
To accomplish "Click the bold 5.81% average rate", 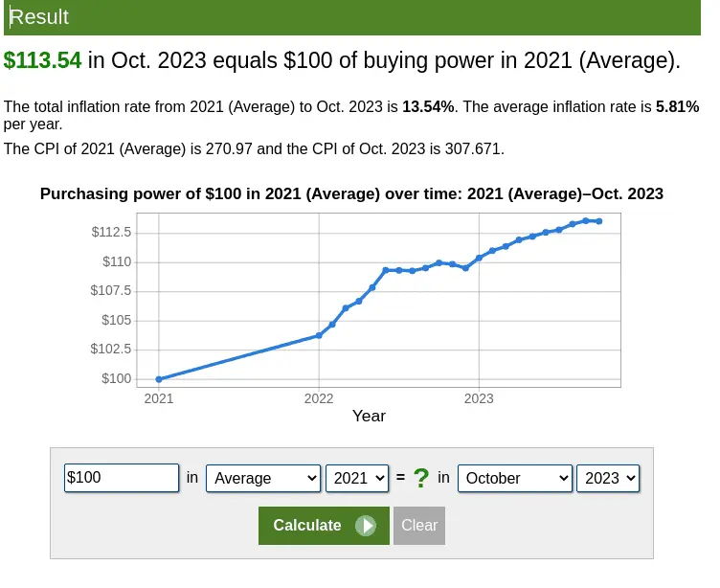I will [x=677, y=106].
